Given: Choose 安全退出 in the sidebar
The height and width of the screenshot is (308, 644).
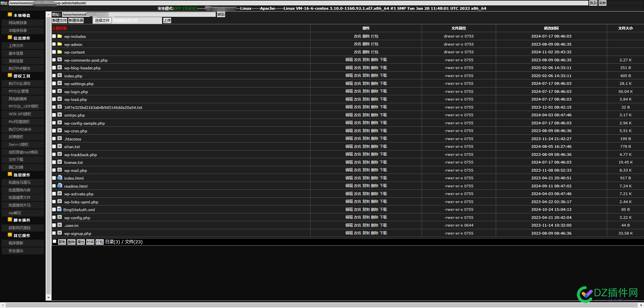Looking at the screenshot, I should coord(23,251).
